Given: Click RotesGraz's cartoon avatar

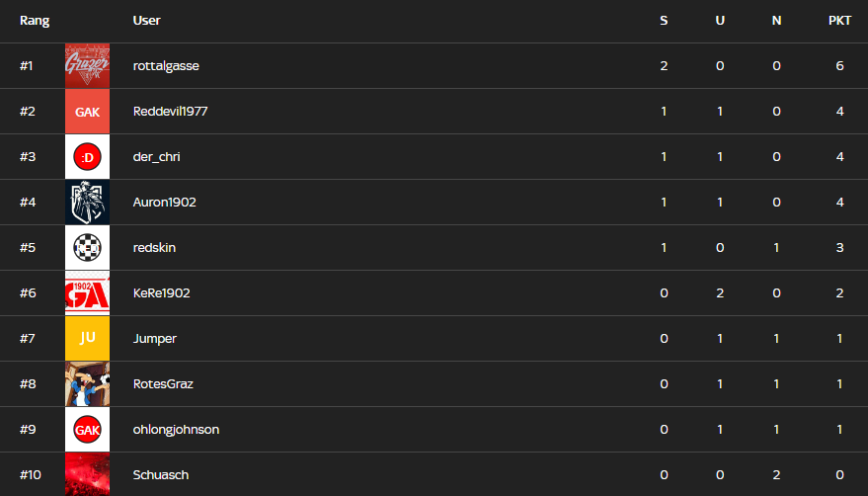Looking at the screenshot, I should click(87, 384).
